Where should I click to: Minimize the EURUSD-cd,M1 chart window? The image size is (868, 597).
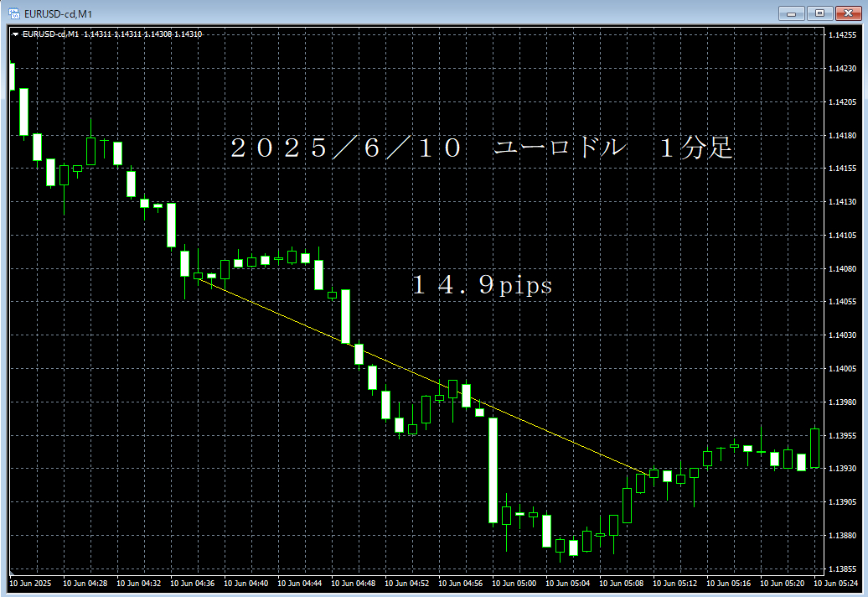point(791,13)
